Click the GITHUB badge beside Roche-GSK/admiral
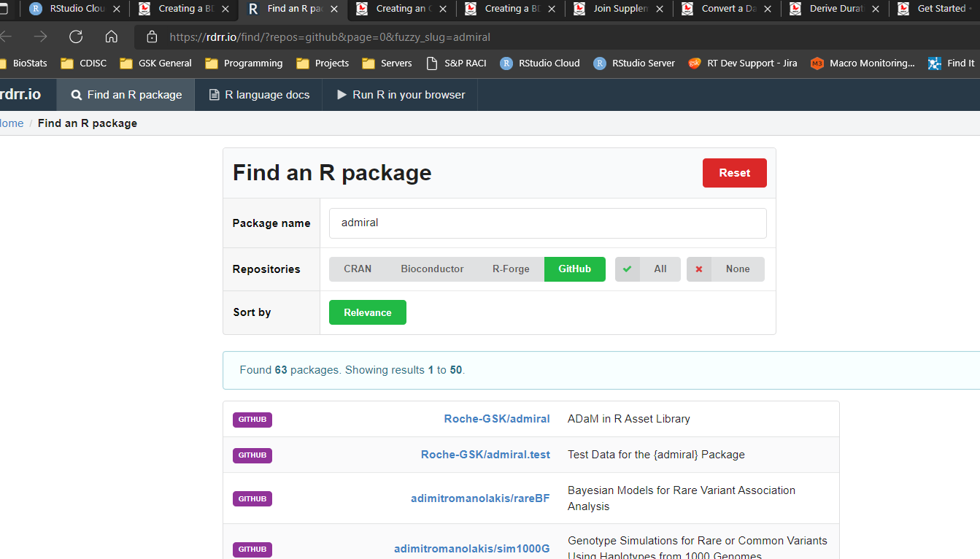Viewport: 980px width, 559px height. tap(252, 419)
